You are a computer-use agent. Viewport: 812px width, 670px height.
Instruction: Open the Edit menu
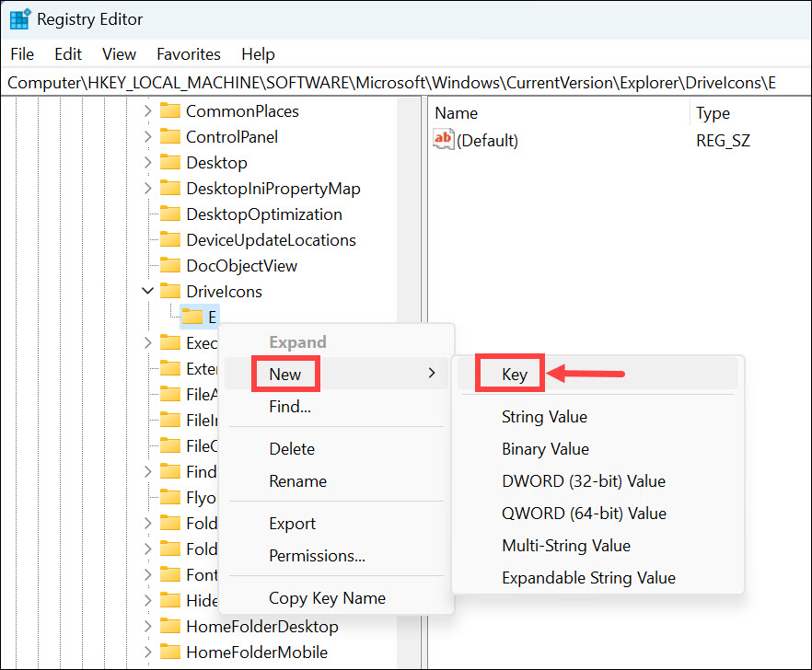pyautogui.click(x=68, y=54)
